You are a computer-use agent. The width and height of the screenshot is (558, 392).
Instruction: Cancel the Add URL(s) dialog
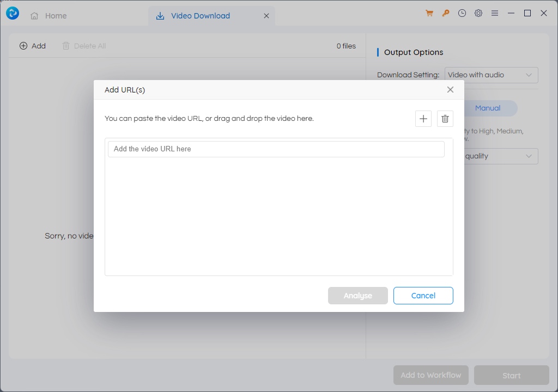(423, 295)
